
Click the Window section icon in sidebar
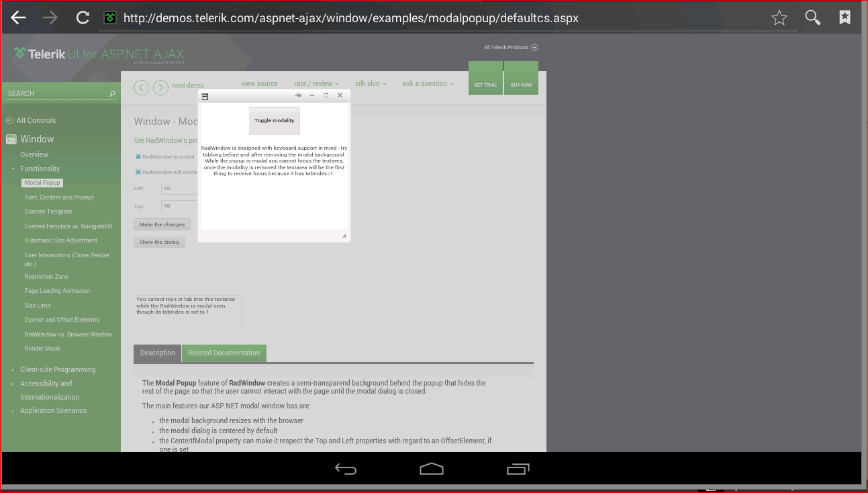(11, 140)
